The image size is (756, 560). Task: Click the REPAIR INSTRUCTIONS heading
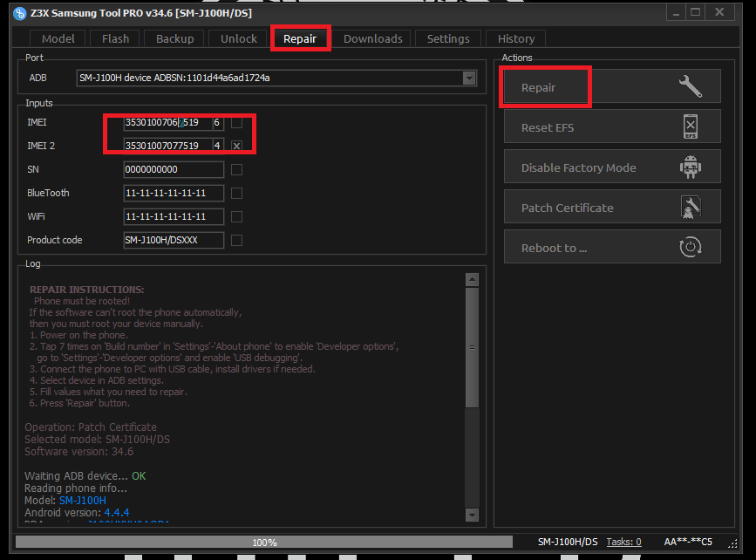point(87,290)
